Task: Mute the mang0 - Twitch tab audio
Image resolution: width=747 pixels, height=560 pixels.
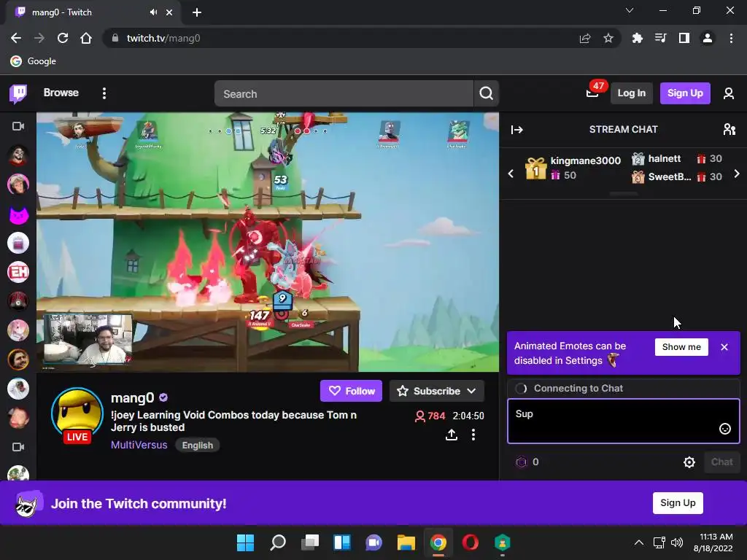Action: 153,12
